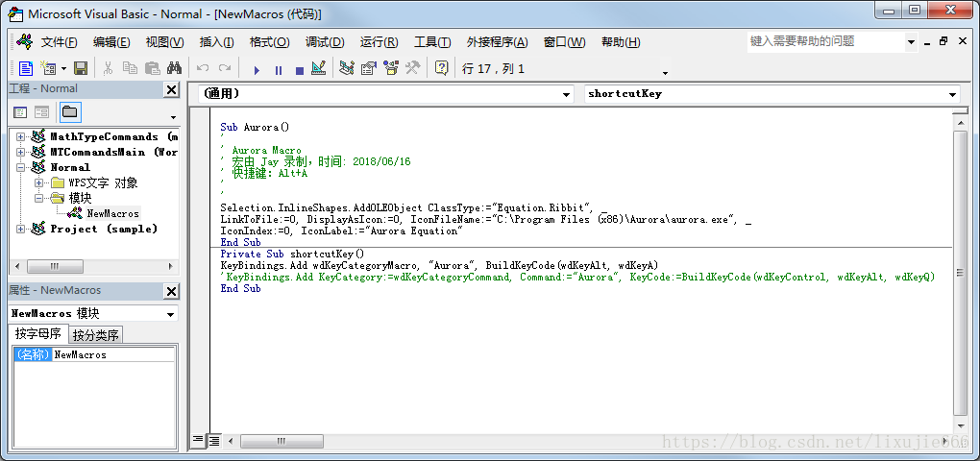
Task: Click the Visual Basic app icon in menu bar
Action: (24, 41)
